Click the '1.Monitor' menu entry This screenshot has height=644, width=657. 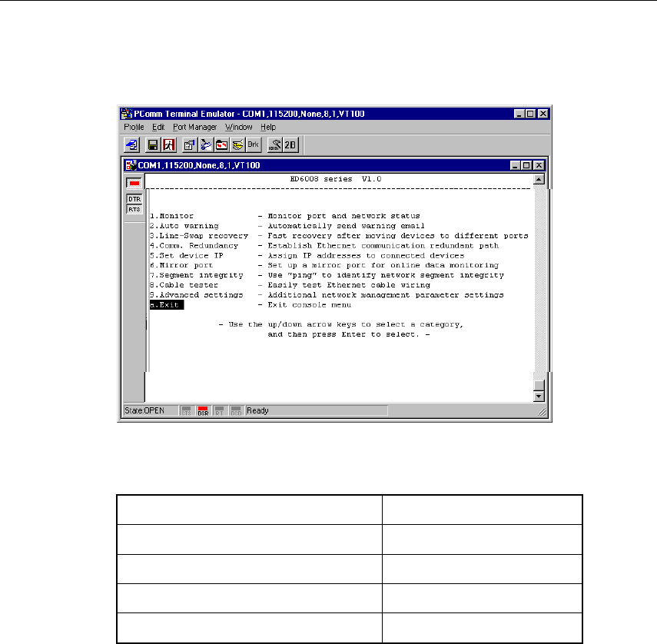coord(172,216)
